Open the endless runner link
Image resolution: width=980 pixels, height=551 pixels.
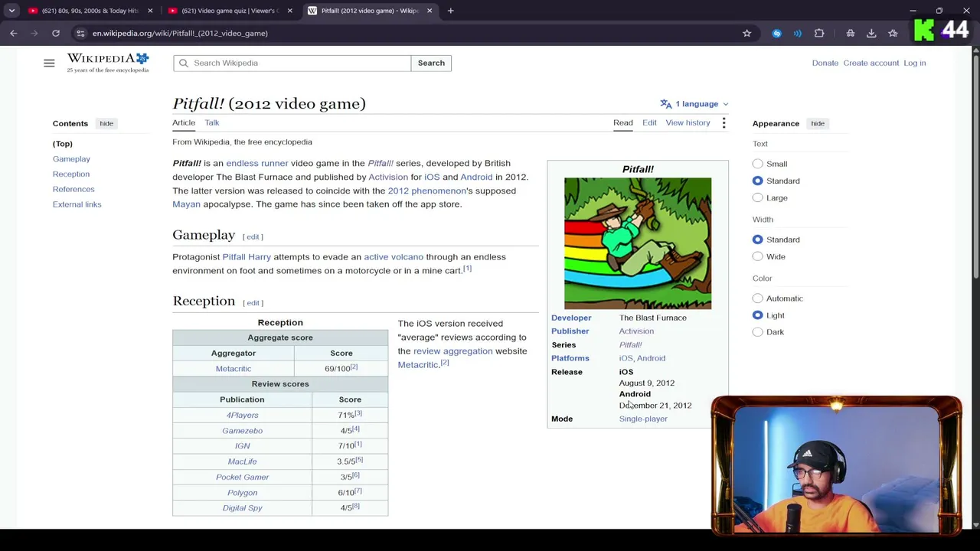coord(257,163)
